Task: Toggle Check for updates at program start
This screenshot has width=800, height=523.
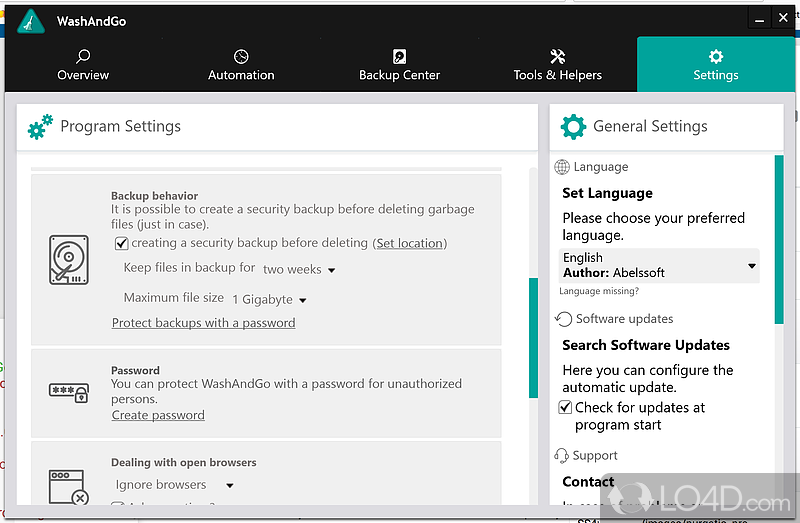Action: pos(565,407)
